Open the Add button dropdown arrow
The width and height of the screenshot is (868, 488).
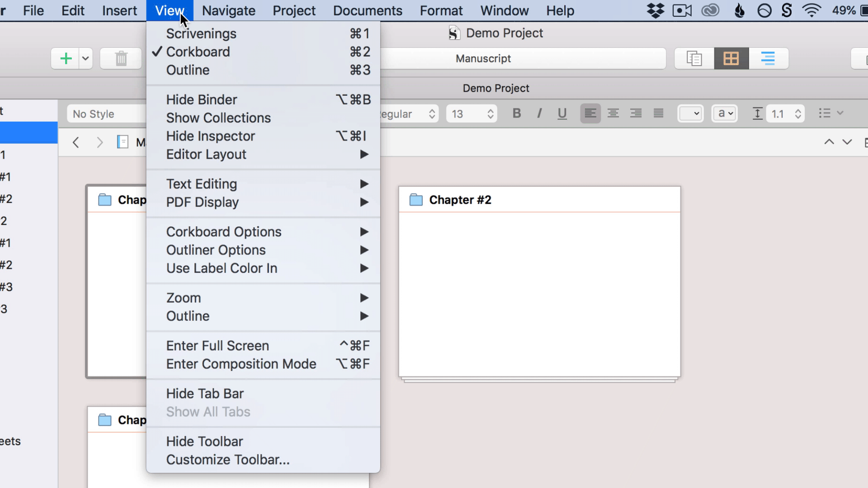[x=85, y=59]
